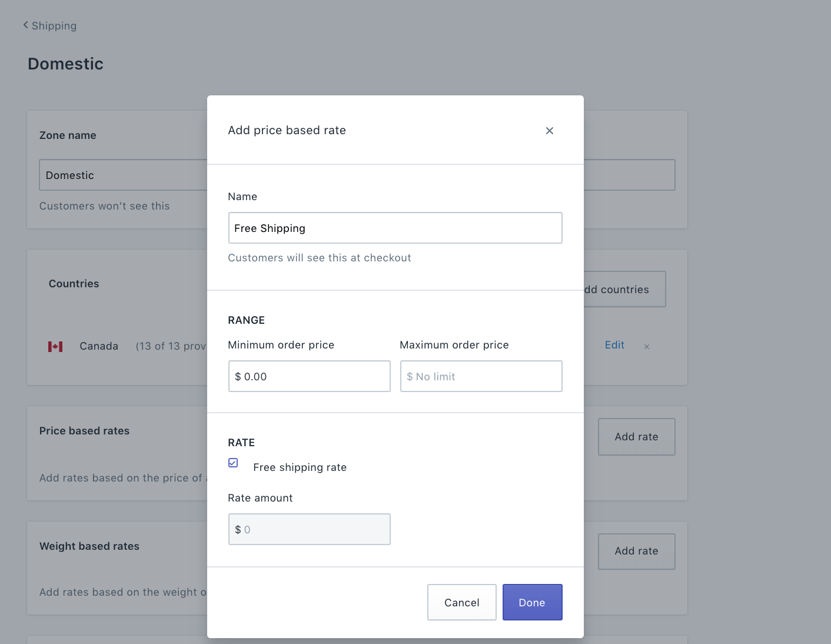This screenshot has height=644, width=831.
Task: Focus the Name field containing Free Shipping
Action: click(395, 228)
